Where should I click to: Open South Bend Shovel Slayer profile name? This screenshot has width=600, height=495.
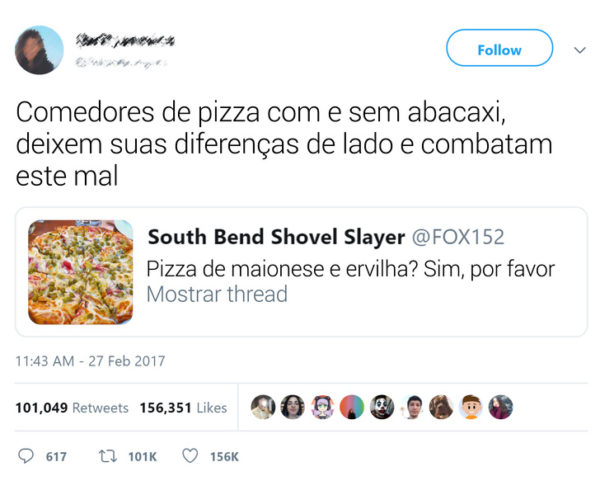(x=276, y=237)
